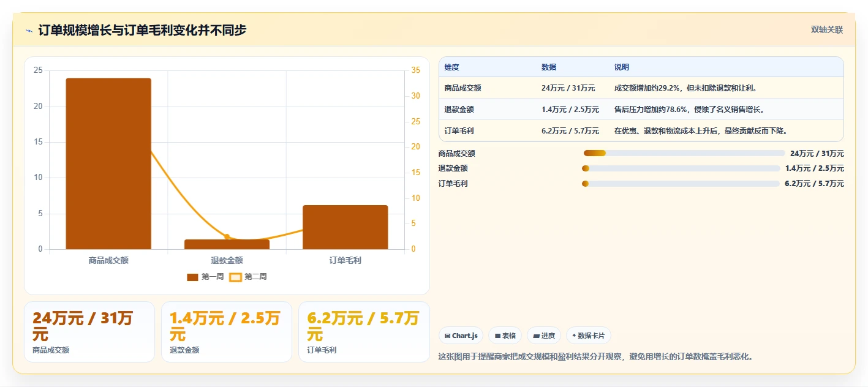Viewport: 868px width, 387px height.
Task: Select the 表格 tag chip
Action: tap(505, 336)
